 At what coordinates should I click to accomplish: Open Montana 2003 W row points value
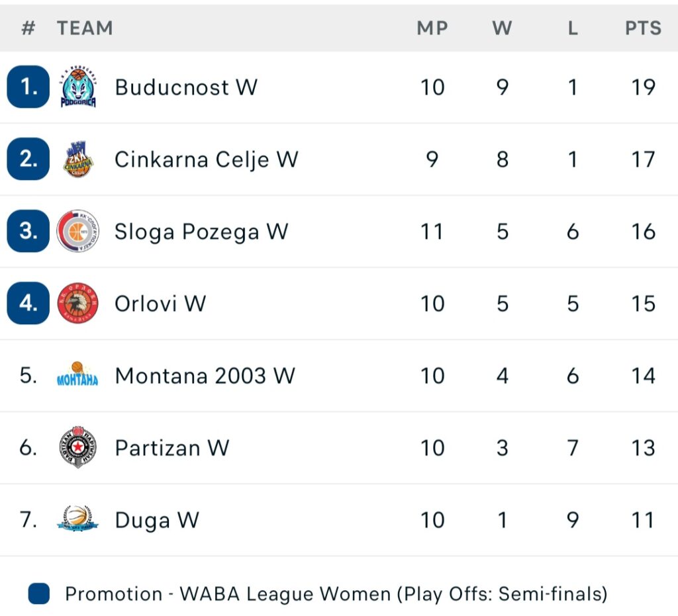(x=643, y=375)
